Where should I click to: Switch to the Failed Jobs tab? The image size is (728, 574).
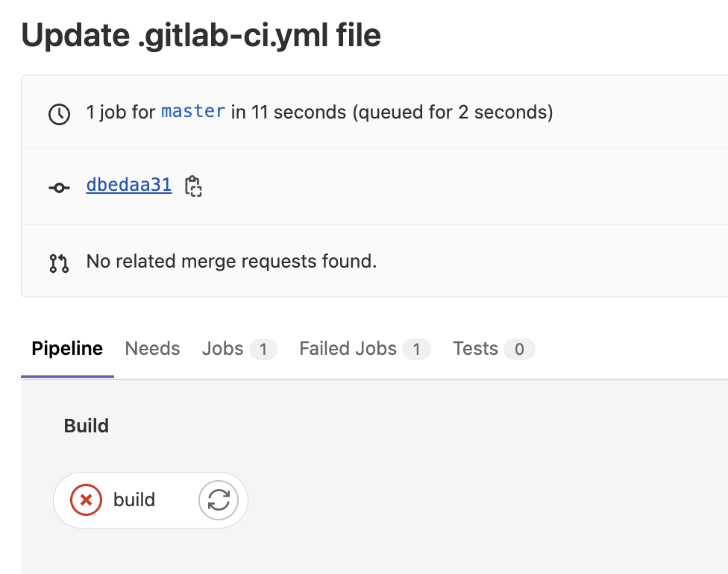tap(347, 348)
